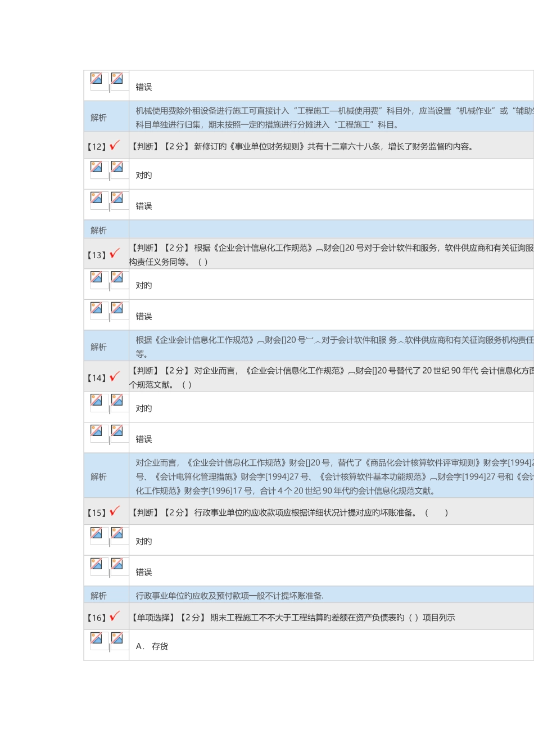
Task: Click the 对的 answer text of question 13
Action: tap(144, 286)
